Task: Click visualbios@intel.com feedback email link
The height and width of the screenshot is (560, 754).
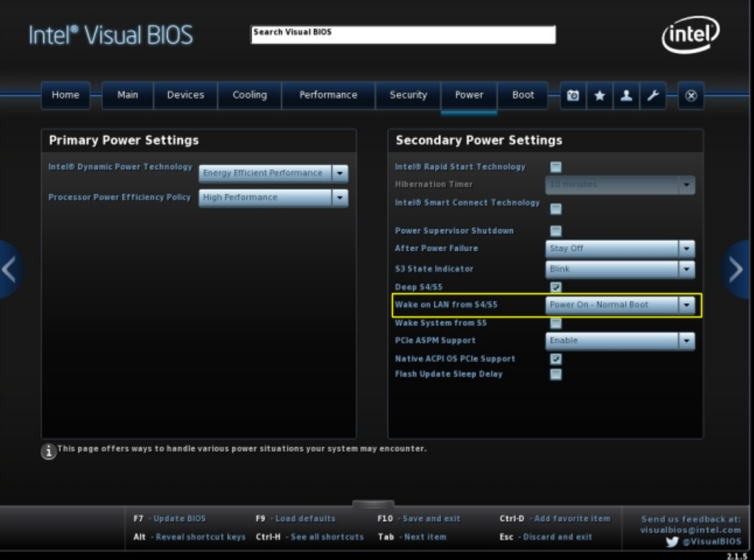Action: [x=690, y=530]
